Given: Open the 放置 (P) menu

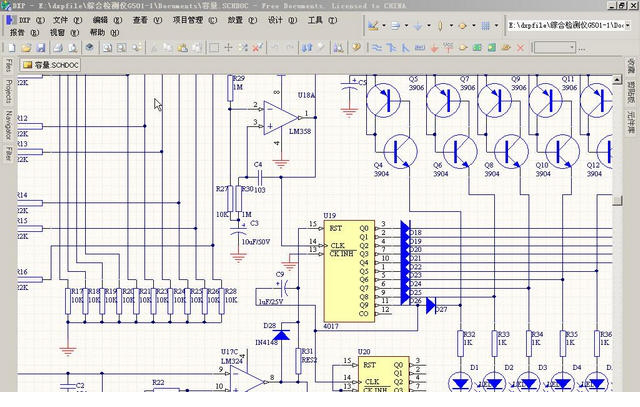Looking at the screenshot, I should pos(242,20).
